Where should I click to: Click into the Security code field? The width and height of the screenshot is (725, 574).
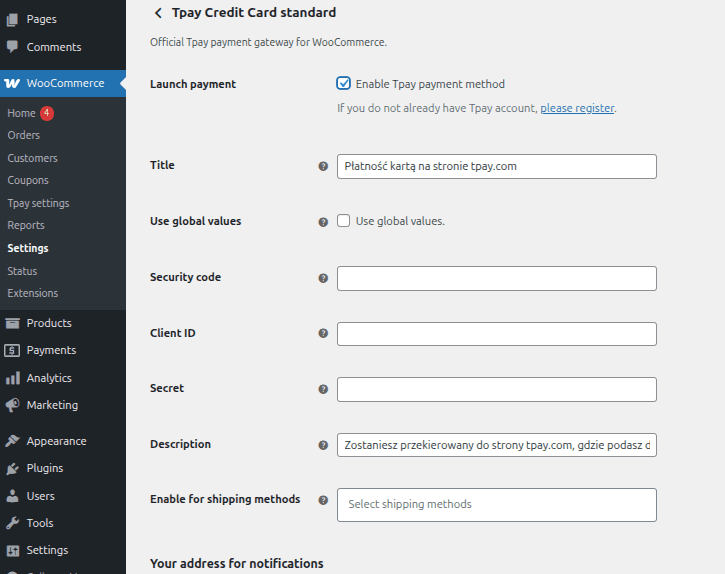pos(496,278)
